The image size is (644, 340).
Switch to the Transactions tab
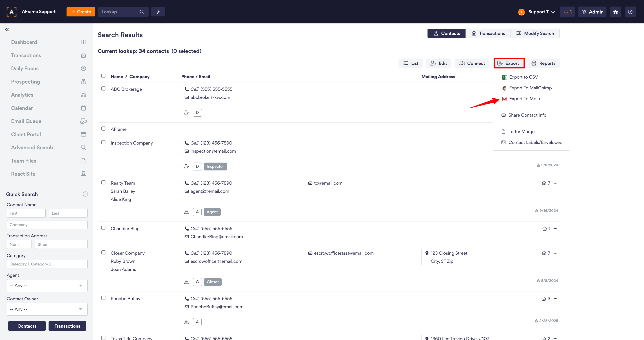click(488, 33)
